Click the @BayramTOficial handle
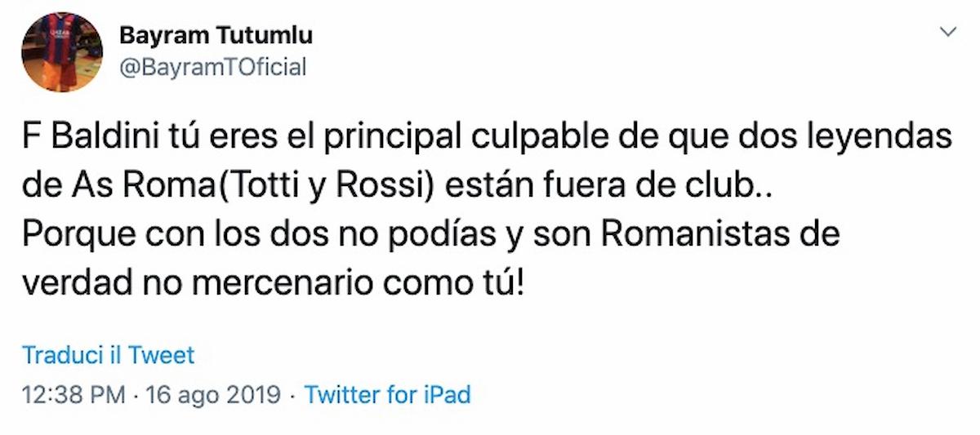Screen dimensions: 980x435 pos(213,67)
